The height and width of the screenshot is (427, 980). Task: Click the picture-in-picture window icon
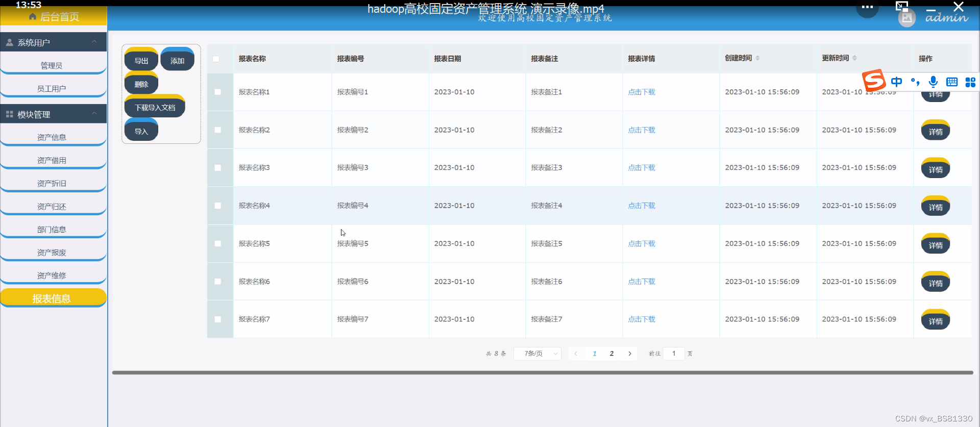[902, 6]
